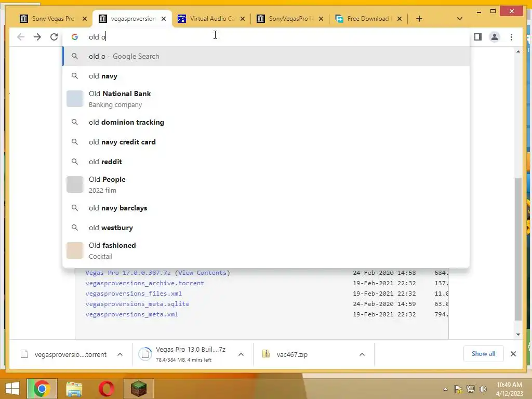Expand options for vegasproversio....torrent download
Viewport: 532px width, 399px height.
point(120,354)
